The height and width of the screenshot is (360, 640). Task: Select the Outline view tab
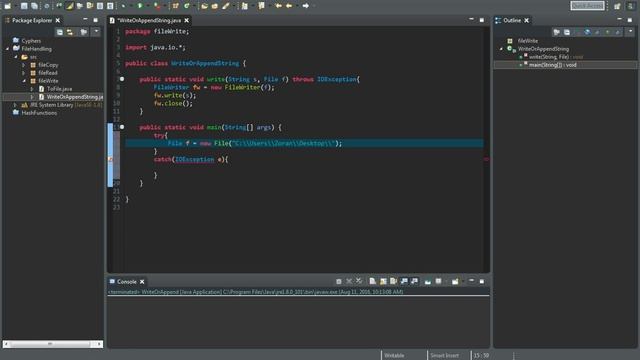pyautogui.click(x=512, y=20)
